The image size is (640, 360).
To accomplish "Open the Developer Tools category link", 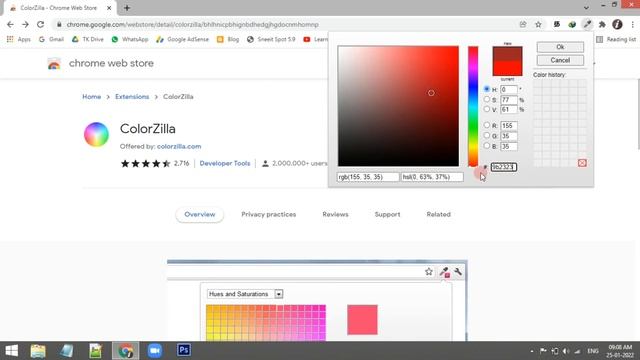I will point(225,163).
